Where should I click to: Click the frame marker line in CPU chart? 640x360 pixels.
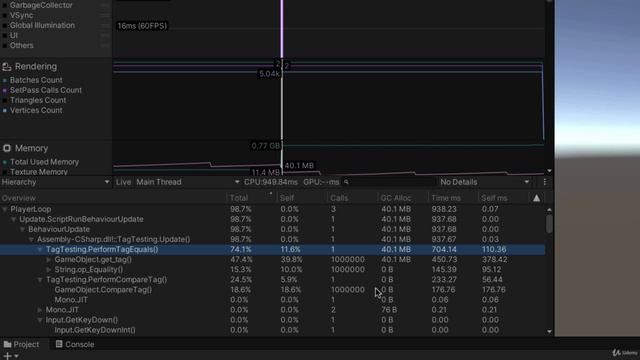[282, 29]
